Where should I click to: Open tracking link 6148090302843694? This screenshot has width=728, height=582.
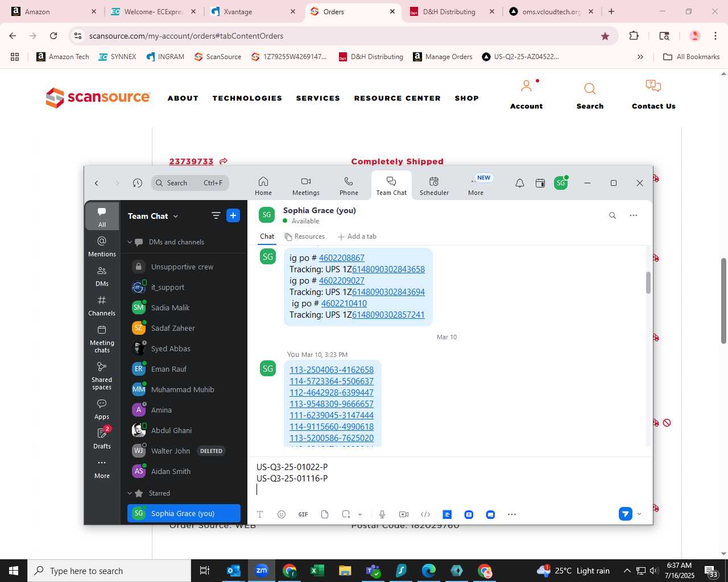coord(388,292)
